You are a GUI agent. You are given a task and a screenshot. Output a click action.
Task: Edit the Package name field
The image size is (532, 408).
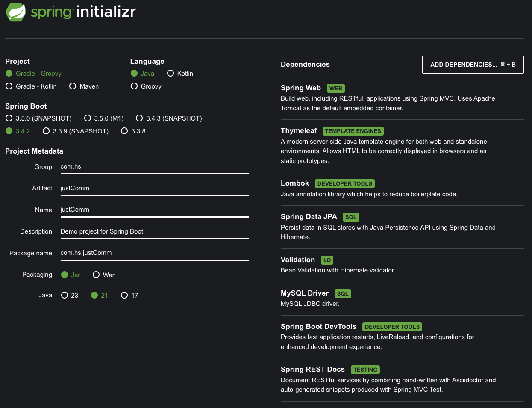coord(154,253)
